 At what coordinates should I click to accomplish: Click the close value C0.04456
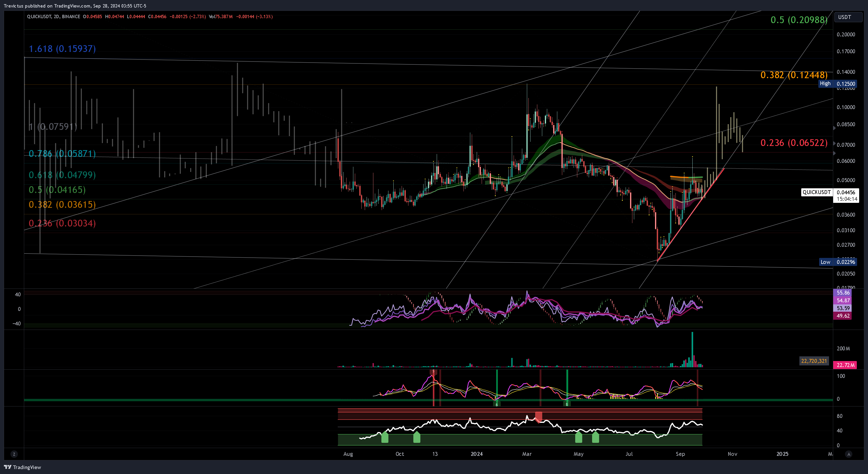tap(157, 17)
